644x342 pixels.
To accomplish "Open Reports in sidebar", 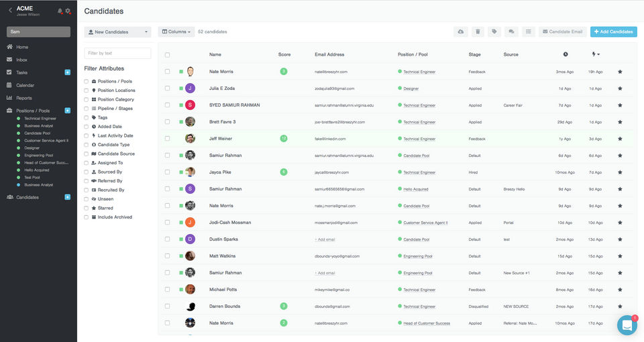I will (24, 98).
